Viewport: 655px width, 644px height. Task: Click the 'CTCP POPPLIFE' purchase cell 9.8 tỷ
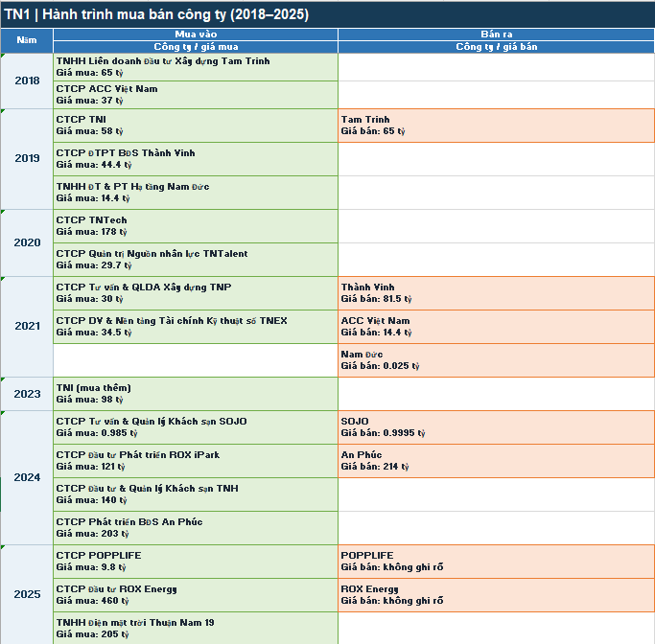coord(196,562)
